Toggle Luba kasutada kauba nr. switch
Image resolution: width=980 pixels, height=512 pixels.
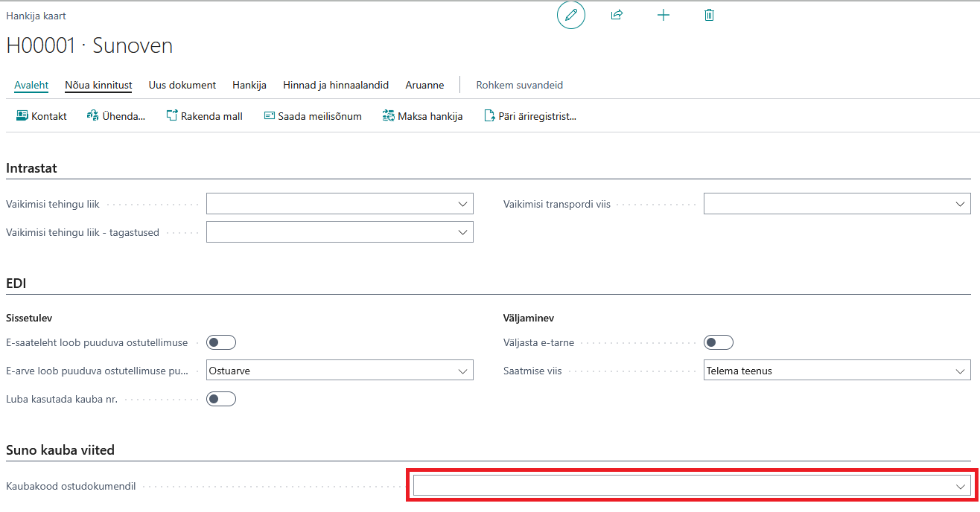(x=221, y=399)
